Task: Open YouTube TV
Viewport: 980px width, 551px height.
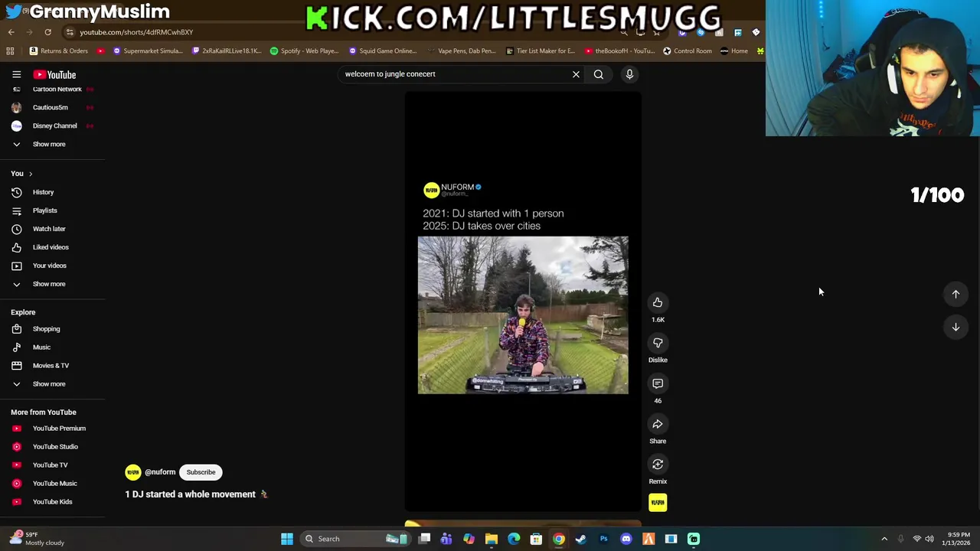Action: tap(52, 466)
